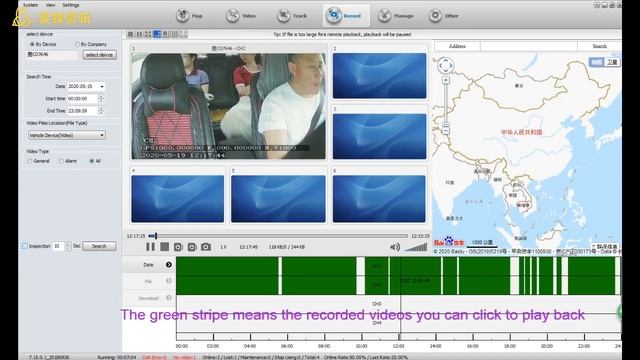The image size is (640, 360).
Task: Open the Video Files Location dropdown
Action: pos(67,135)
